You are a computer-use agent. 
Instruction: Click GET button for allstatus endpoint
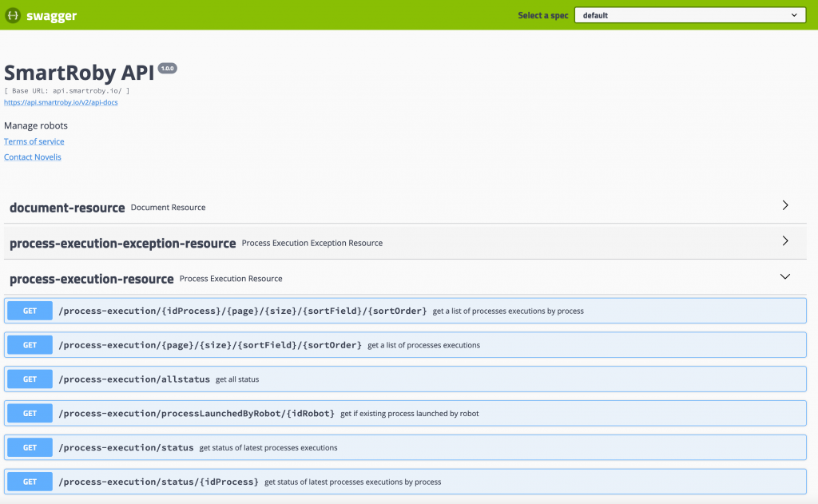30,379
